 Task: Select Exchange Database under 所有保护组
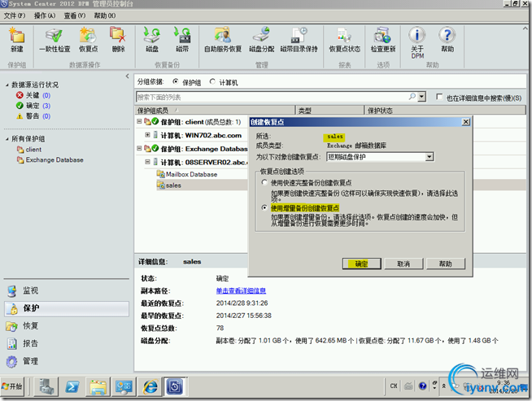[x=50, y=159]
